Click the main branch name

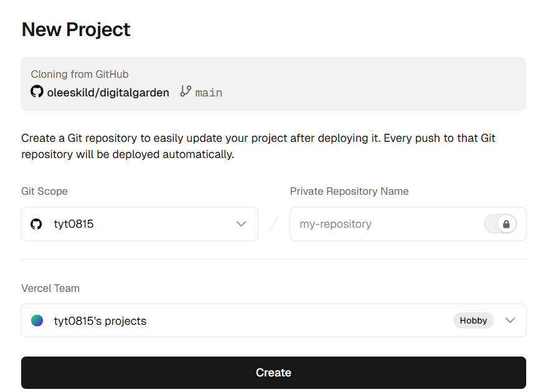(x=209, y=93)
